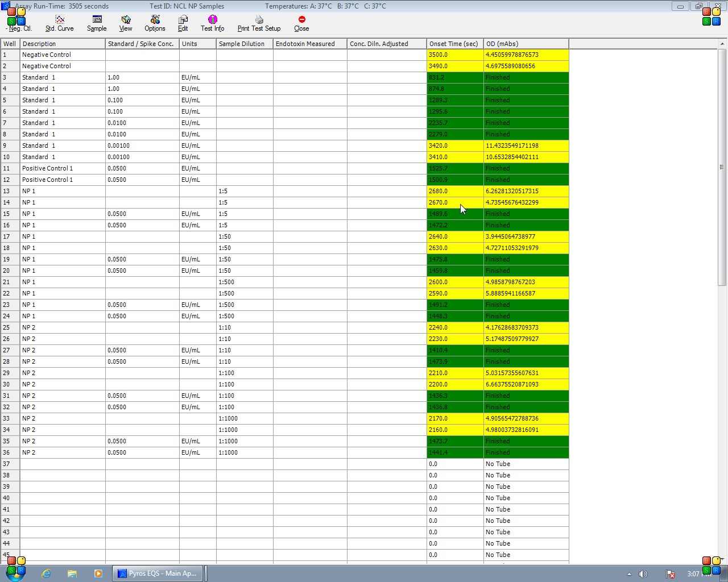Show hidden system tray icons
This screenshot has width=728, height=582.
tap(629, 574)
